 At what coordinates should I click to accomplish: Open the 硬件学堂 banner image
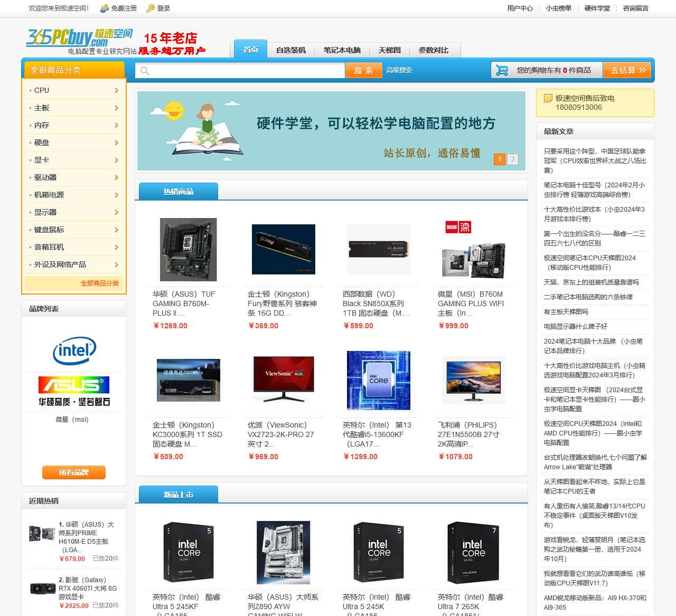(331, 131)
